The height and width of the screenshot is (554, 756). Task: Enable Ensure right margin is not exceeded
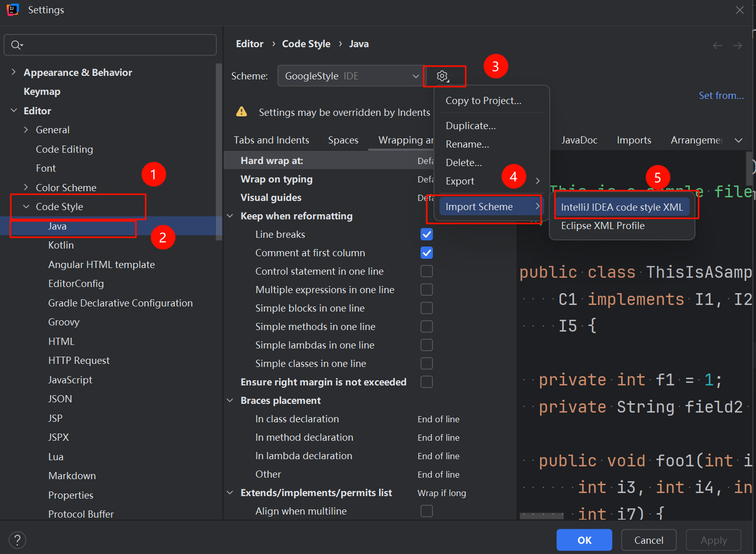(427, 382)
